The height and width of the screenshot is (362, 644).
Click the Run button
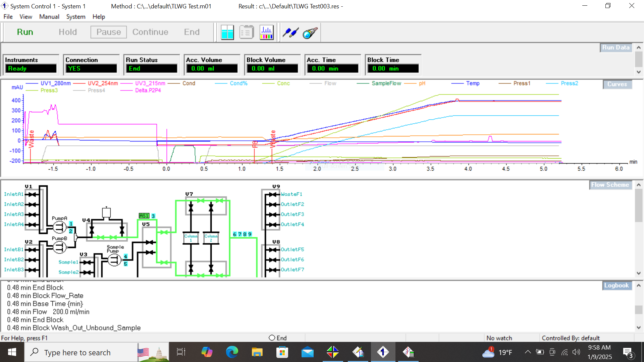coord(25,32)
